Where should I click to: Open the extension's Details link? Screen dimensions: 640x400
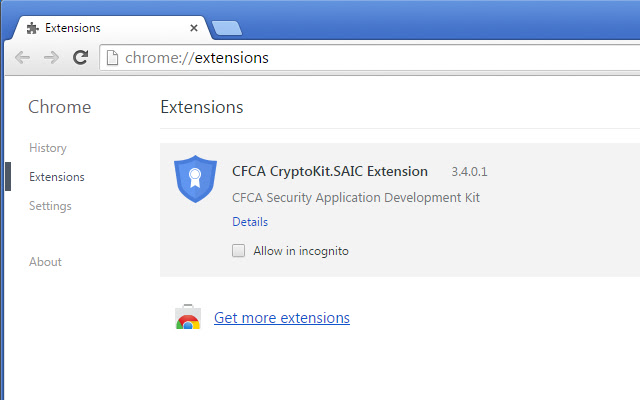(250, 222)
